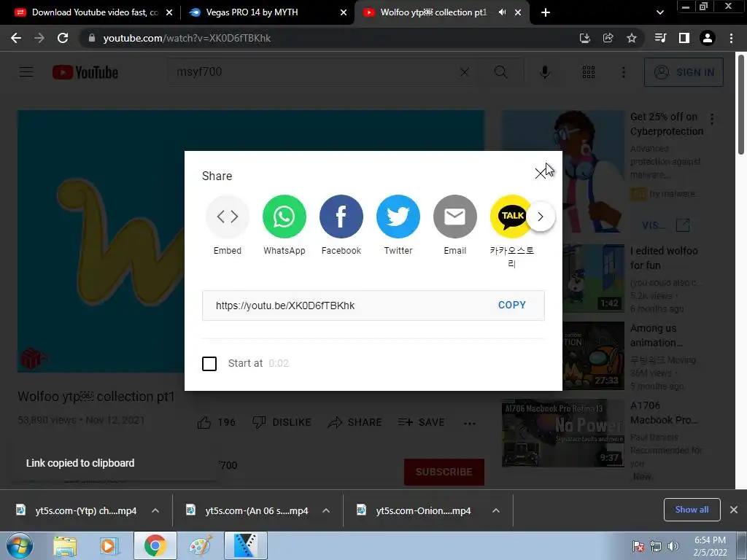Image resolution: width=747 pixels, height=560 pixels.
Task: Select the Wolfoo ytp collection pt1 tab
Action: click(x=433, y=12)
